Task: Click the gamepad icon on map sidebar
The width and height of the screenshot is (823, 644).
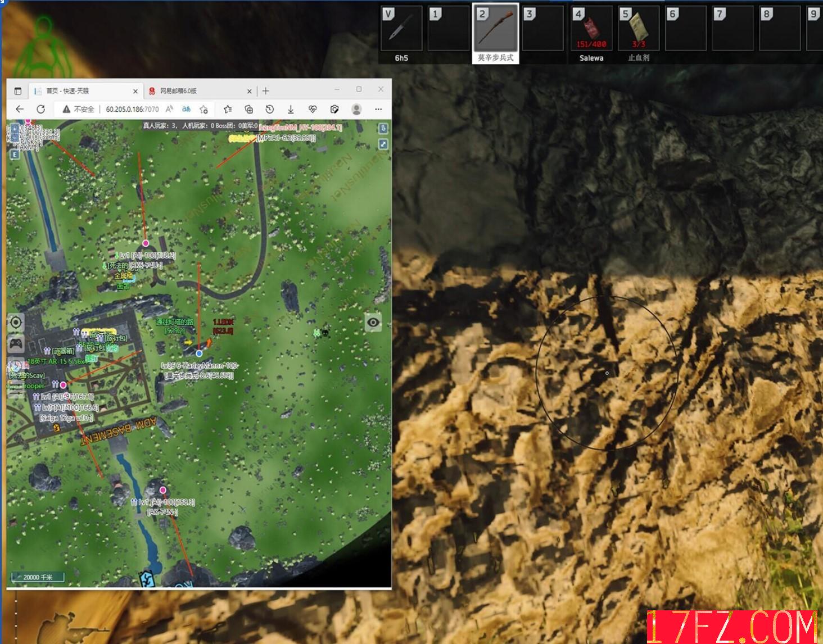Action: [x=16, y=343]
